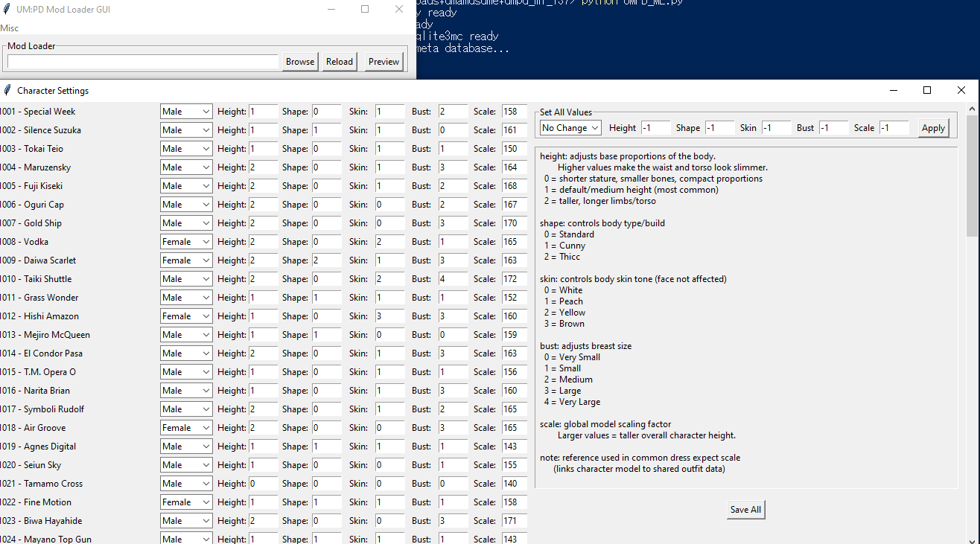
Task: Click the '1019 - Agnes Digital' label
Action: click(x=38, y=447)
